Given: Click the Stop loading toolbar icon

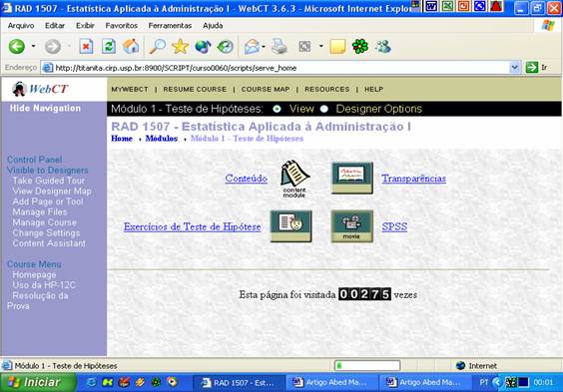Looking at the screenshot, I should [x=86, y=46].
